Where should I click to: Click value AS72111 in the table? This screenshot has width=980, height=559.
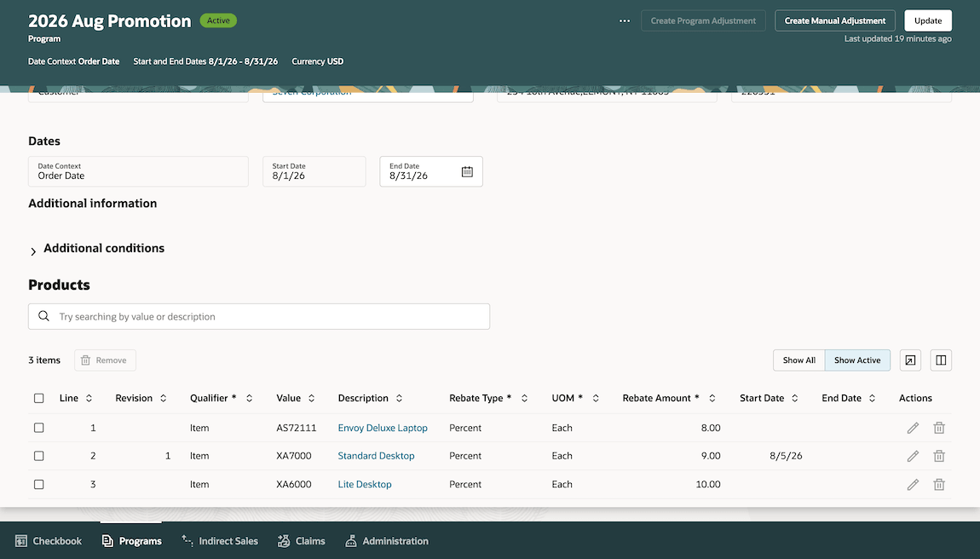297,428
